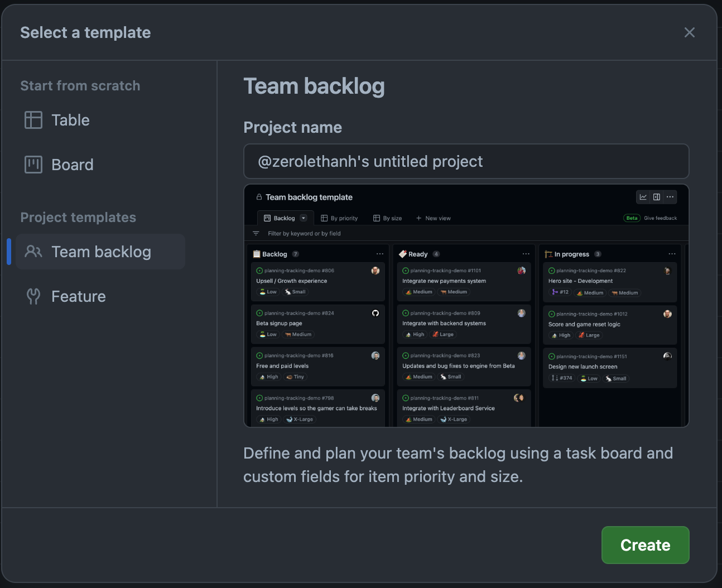Image resolution: width=722 pixels, height=588 pixels.
Task: Open the insights chart icon in preview
Action: point(643,197)
